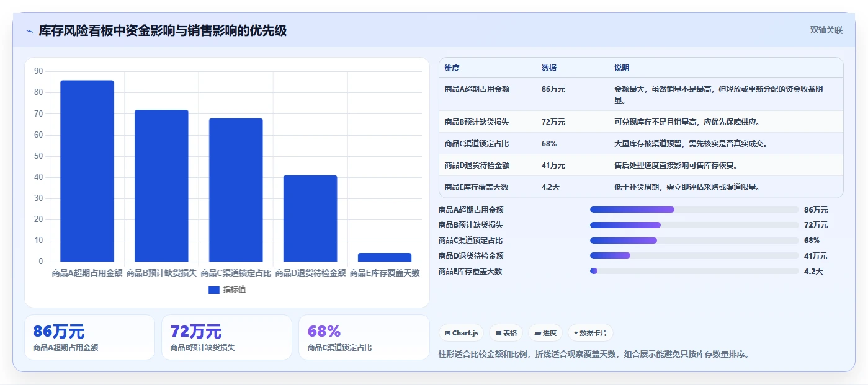Click the description starting with 金额最大
Screen dimensions: 868x385
point(718,94)
